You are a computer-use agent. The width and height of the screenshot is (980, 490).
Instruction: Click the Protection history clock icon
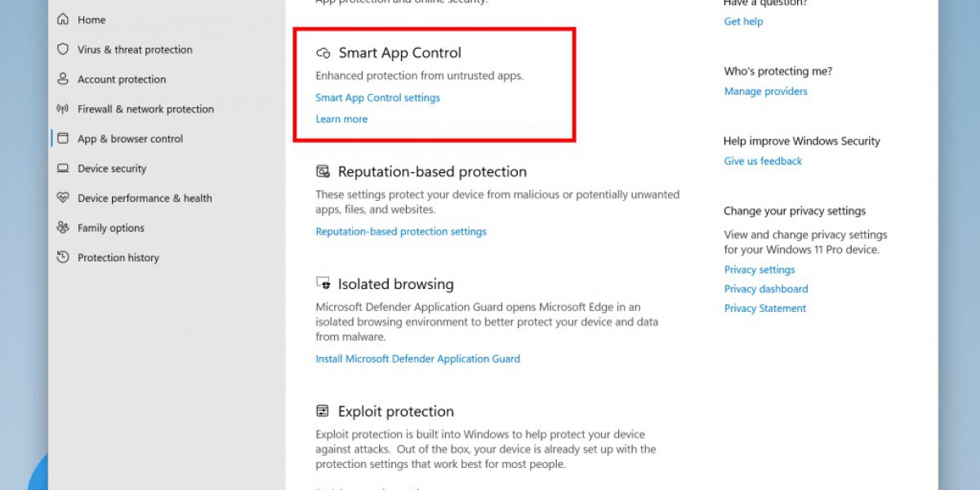(63, 257)
